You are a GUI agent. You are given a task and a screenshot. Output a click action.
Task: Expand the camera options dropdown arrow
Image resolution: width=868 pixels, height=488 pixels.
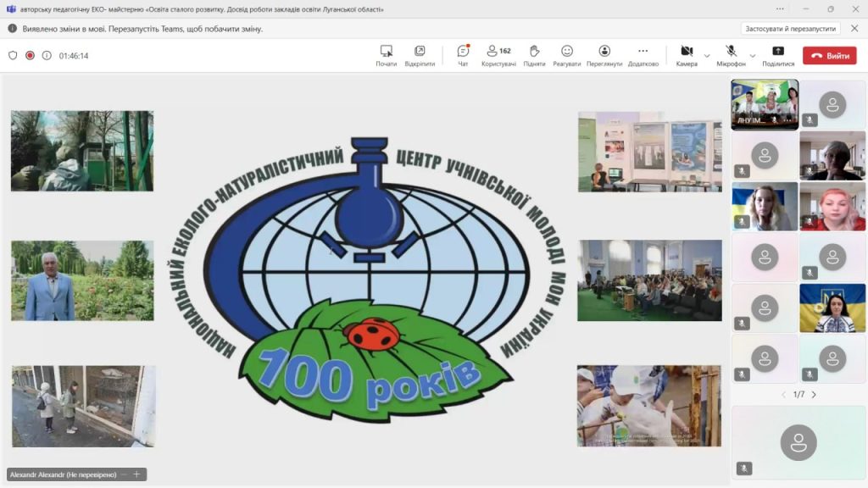(707, 56)
